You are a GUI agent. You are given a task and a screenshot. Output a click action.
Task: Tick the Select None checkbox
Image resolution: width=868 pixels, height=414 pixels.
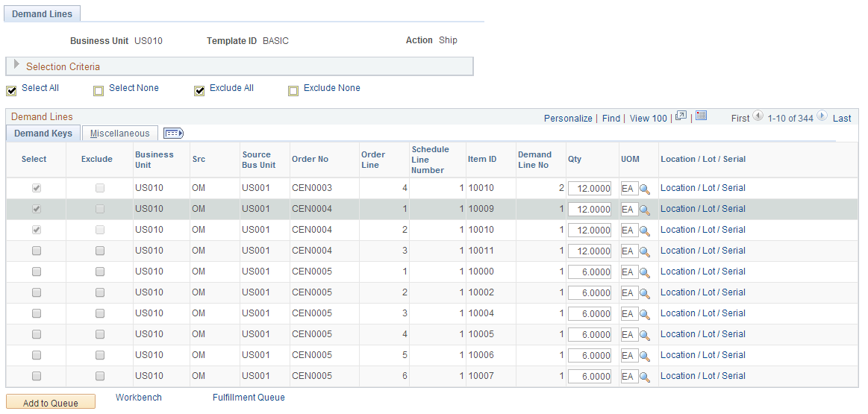[x=99, y=91]
